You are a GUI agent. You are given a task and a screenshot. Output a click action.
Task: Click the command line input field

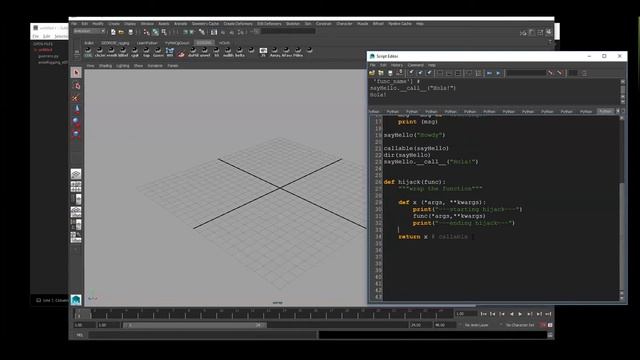point(202,335)
